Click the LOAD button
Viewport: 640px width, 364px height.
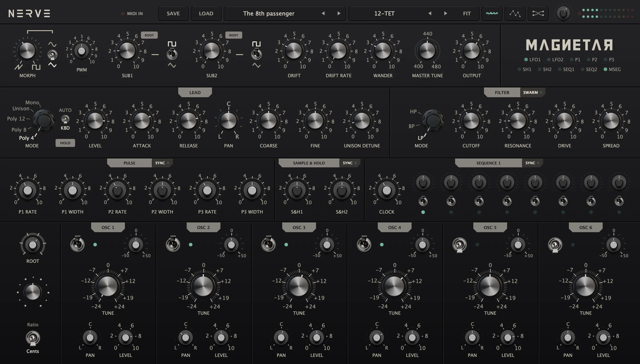coord(206,14)
